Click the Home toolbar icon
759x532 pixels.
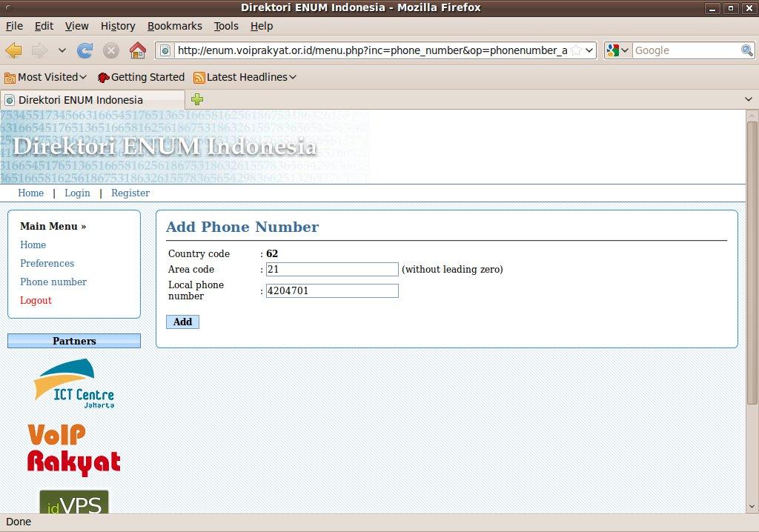point(137,50)
